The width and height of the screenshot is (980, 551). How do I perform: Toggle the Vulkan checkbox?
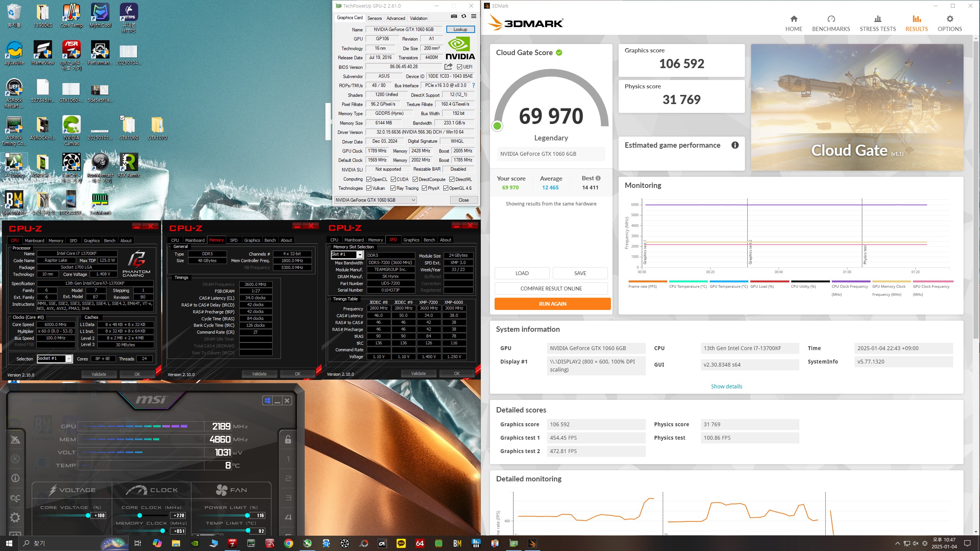point(369,188)
